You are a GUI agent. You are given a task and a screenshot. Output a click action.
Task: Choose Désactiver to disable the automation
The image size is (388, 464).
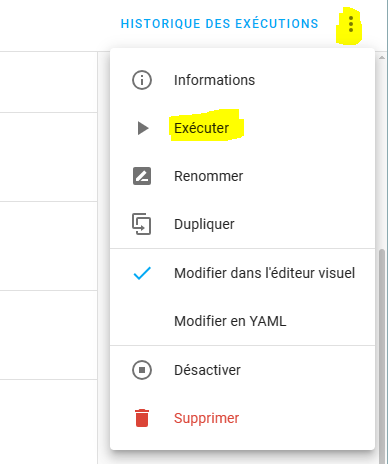pos(243,370)
